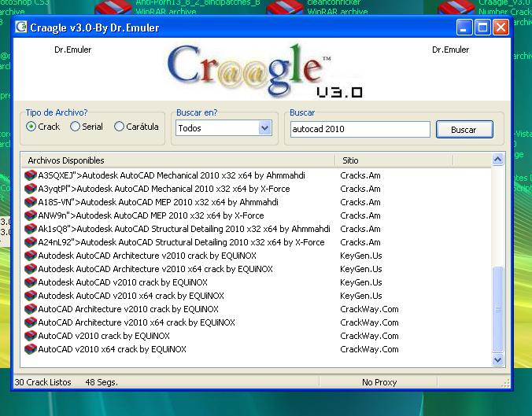Image resolution: width=532 pixels, height=416 pixels.
Task: Click '30 Crack Listos' status bar text
Action: click(x=42, y=382)
